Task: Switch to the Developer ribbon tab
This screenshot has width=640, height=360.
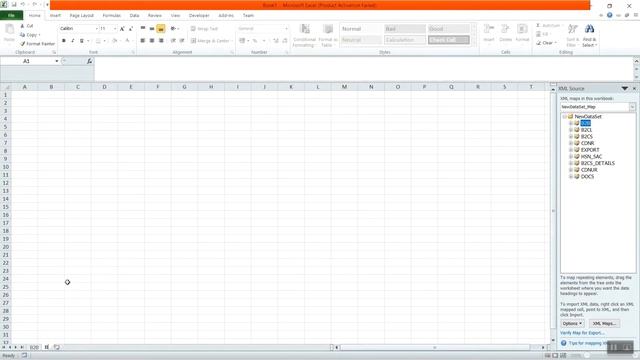Action: [199, 16]
